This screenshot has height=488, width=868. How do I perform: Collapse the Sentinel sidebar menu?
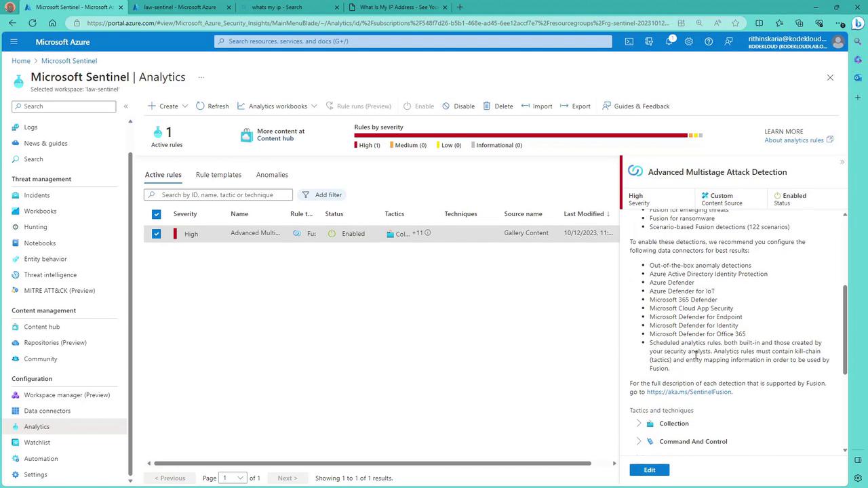(x=125, y=106)
